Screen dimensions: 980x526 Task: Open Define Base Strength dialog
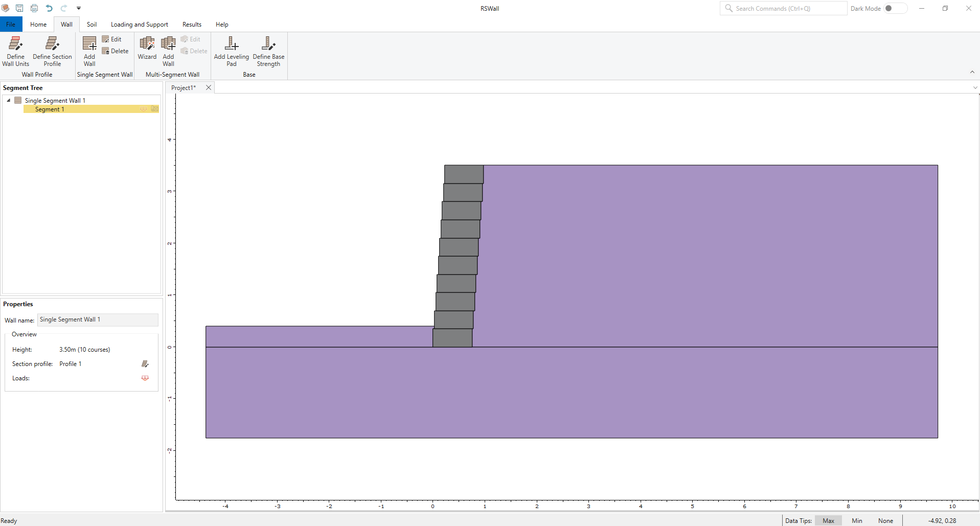(268, 51)
